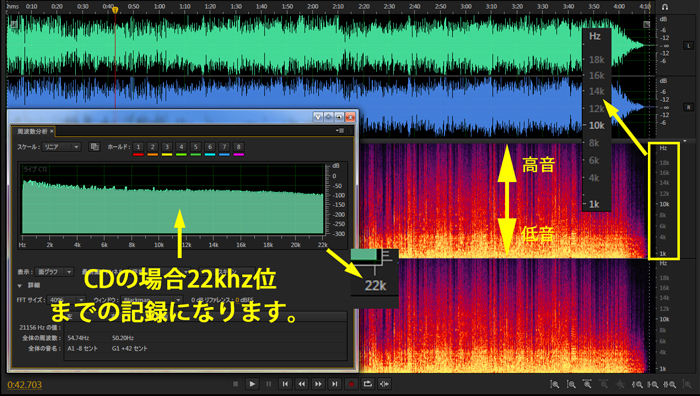Viewport: 700px width, 396px height.
Task: Toggle Hold button 6
Action: coord(210,147)
